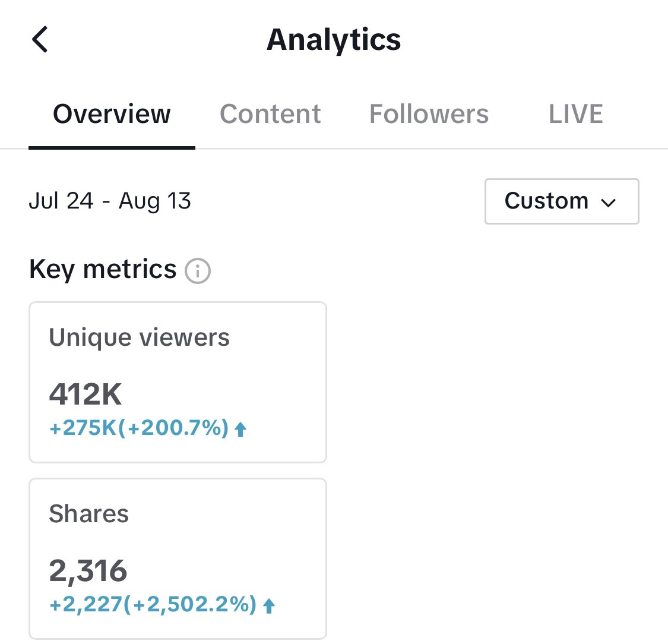668x644 pixels.
Task: Select the +275K(+200.7%) change text
Action: click(139, 428)
